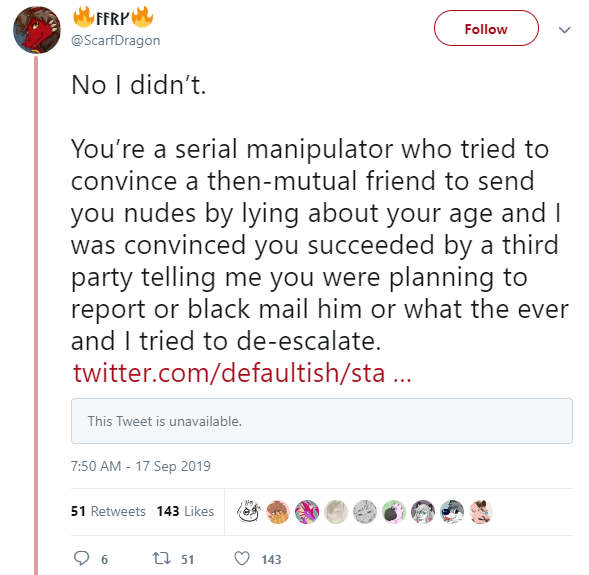
Task: Expand the tweet options chevron
Action: [565, 30]
